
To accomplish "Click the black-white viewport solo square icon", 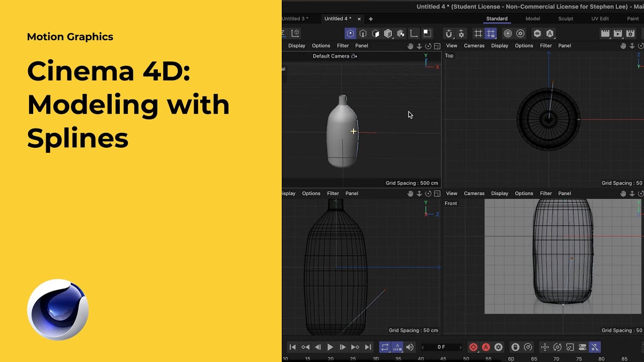I will pyautogui.click(x=427, y=33).
